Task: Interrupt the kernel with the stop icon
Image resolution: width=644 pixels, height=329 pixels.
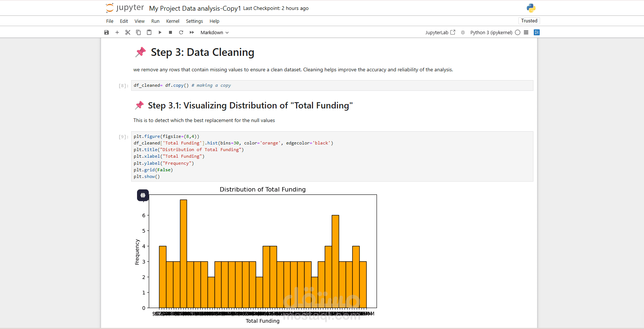Action: [x=170, y=32]
